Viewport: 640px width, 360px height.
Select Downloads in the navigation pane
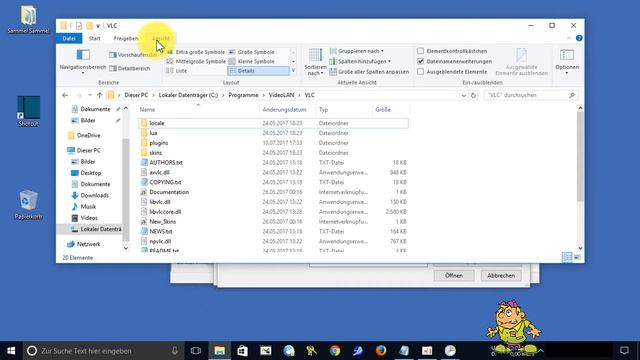(x=94, y=196)
